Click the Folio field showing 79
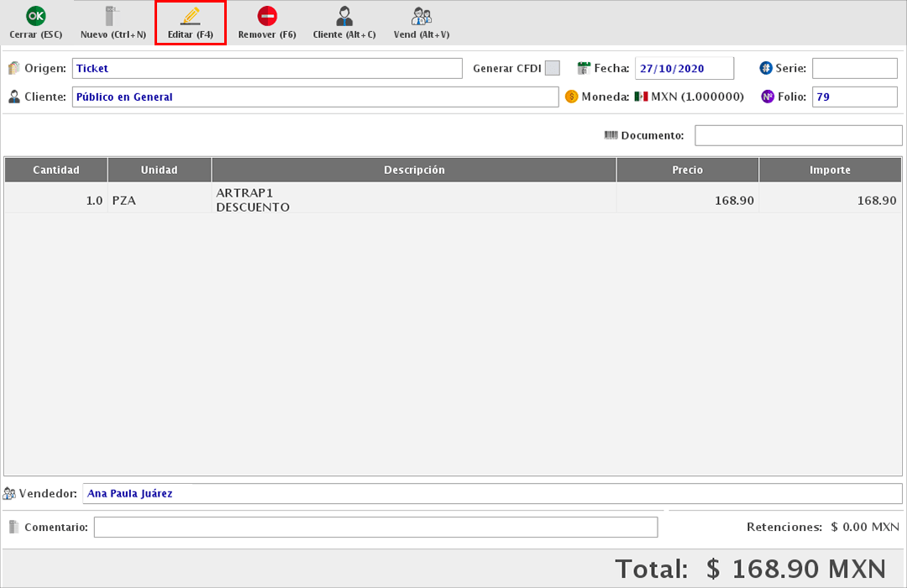Viewport: 907px width, 588px height. 854,97
